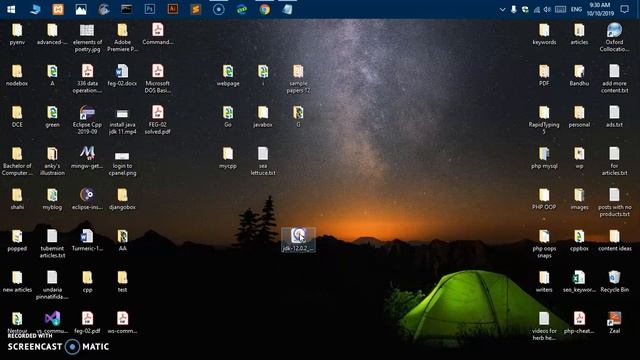This screenshot has height=360, width=640.
Task: Select login to cpanel.png image
Action: 122,162
